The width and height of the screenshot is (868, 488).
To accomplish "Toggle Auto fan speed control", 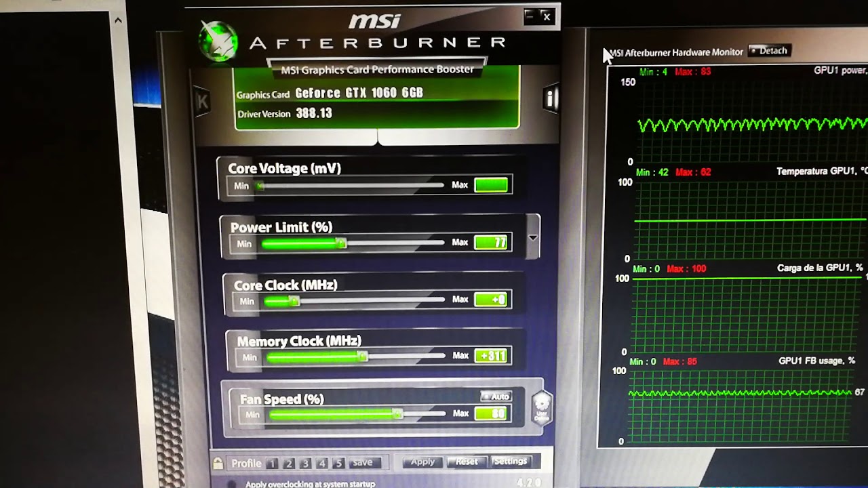I will click(x=496, y=396).
